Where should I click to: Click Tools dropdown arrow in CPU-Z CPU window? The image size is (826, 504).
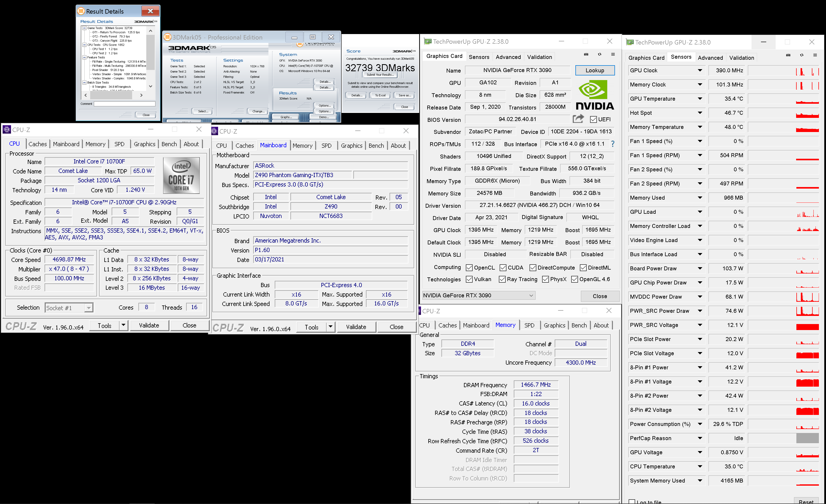click(123, 325)
